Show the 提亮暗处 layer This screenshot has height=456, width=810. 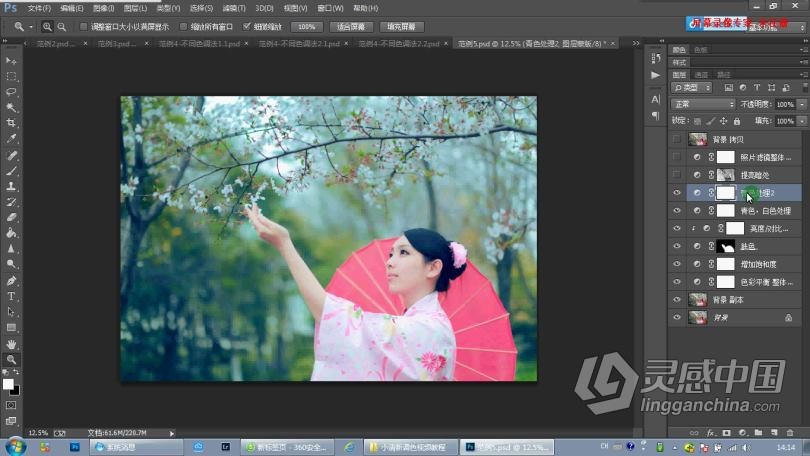[x=677, y=175]
